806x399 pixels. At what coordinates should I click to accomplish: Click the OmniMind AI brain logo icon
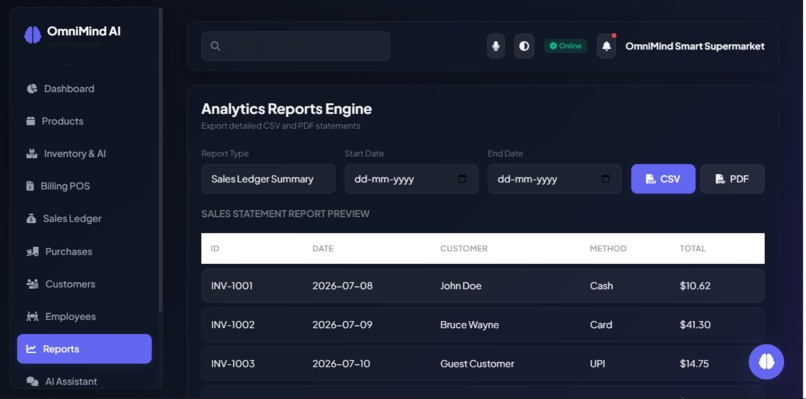[x=32, y=34]
